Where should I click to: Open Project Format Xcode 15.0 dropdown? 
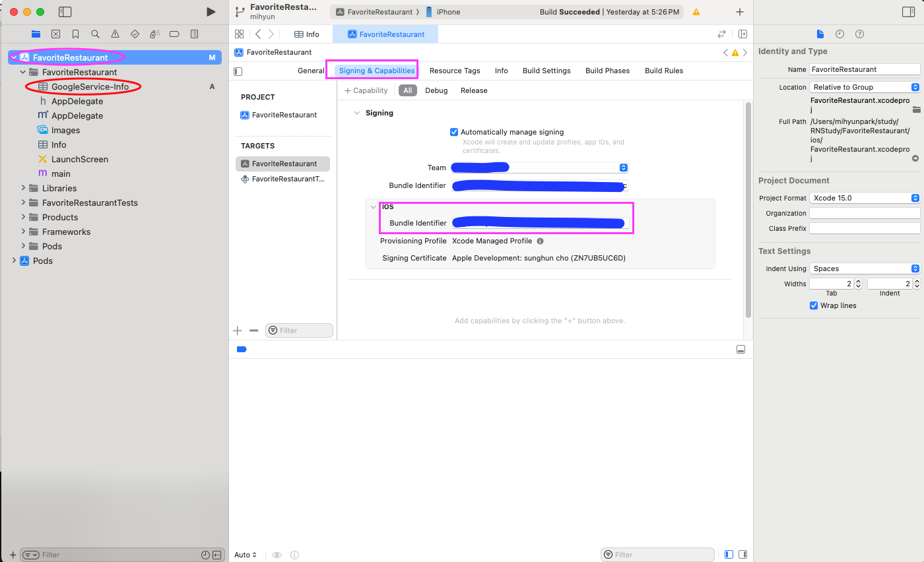(x=865, y=198)
